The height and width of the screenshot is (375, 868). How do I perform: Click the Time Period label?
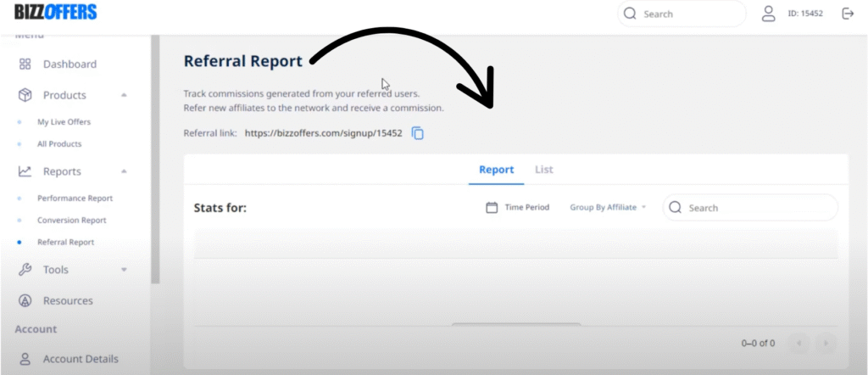527,208
